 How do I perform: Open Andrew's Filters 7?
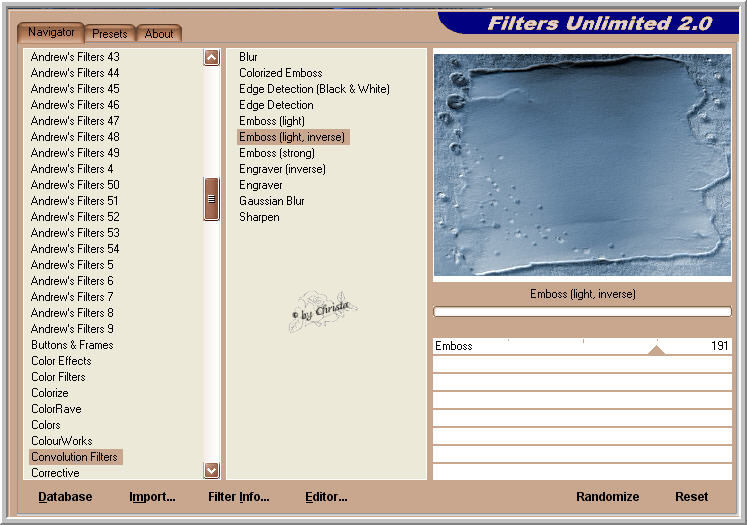click(x=72, y=297)
